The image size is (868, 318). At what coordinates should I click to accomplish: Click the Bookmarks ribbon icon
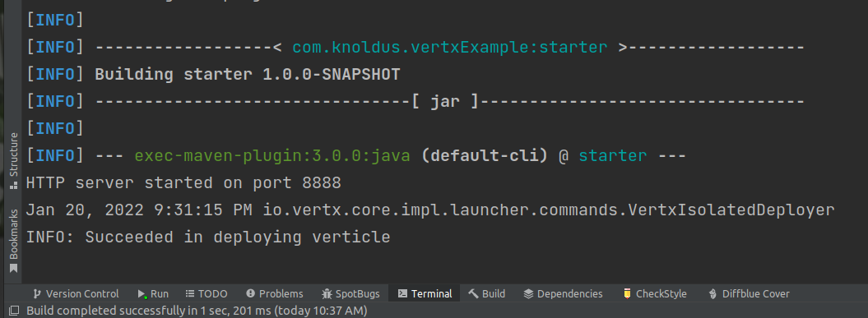pyautogui.click(x=14, y=268)
